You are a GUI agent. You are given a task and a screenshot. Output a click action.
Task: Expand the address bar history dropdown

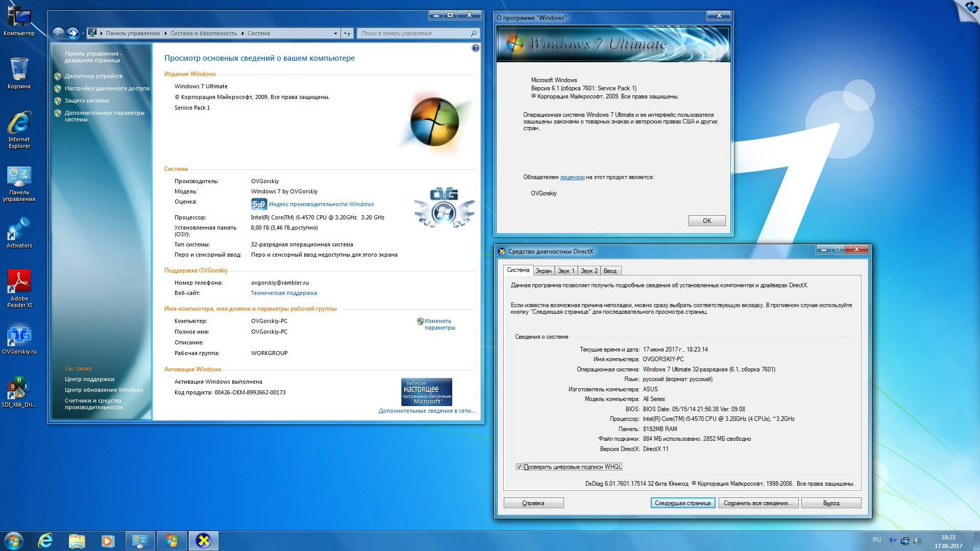click(x=335, y=33)
